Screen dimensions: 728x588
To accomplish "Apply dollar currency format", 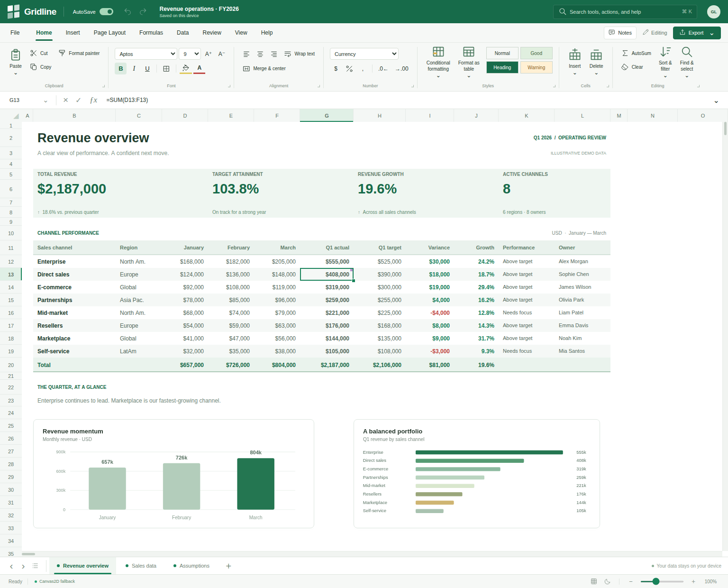I will coord(336,69).
